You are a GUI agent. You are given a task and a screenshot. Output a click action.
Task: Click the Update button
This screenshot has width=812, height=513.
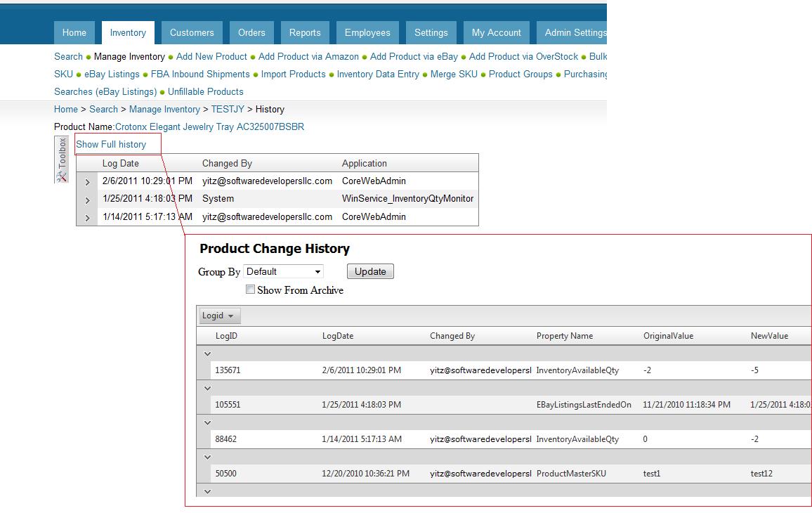[370, 271]
